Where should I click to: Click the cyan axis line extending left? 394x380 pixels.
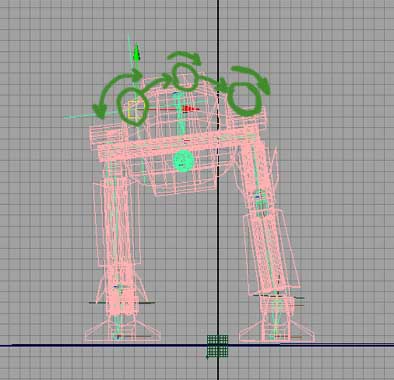(x=90, y=115)
